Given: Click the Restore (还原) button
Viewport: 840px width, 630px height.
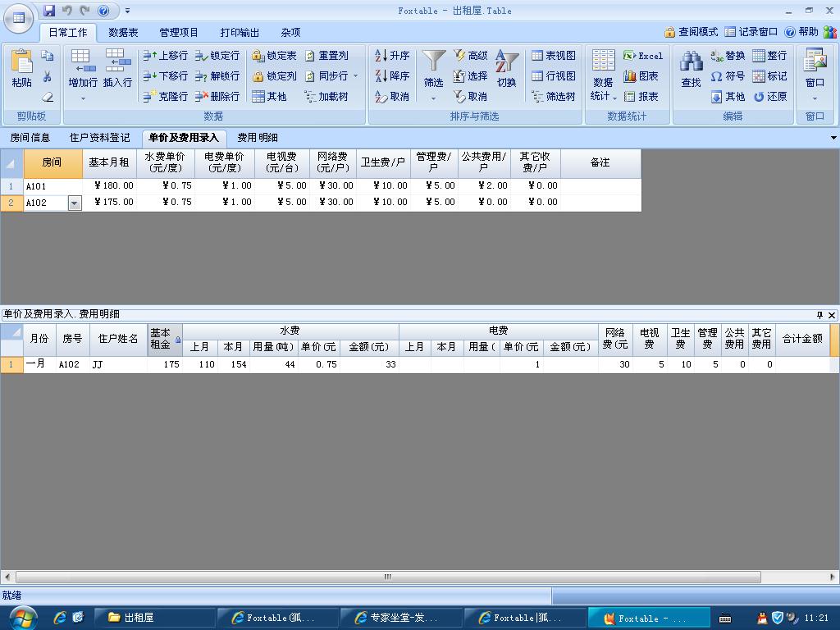Looking at the screenshot, I should point(769,97).
